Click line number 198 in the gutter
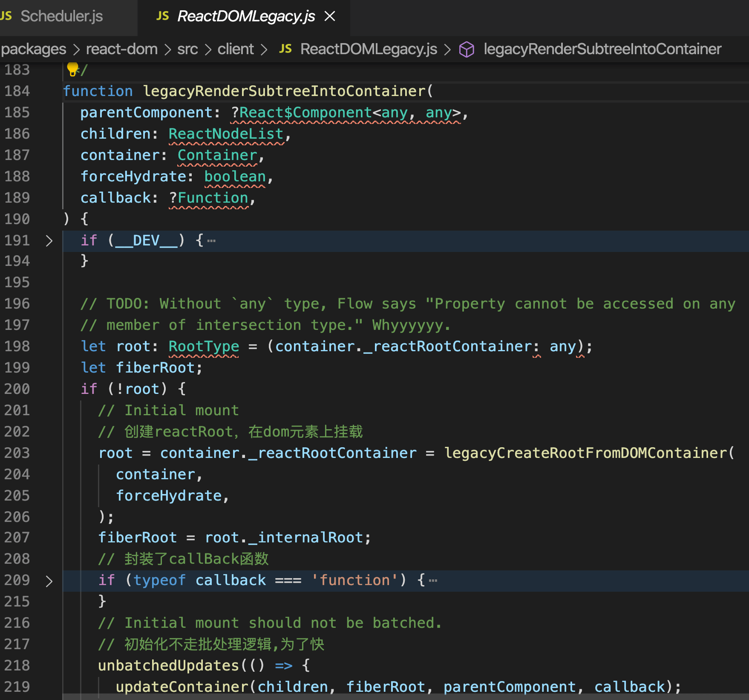This screenshot has width=749, height=700. point(17,346)
